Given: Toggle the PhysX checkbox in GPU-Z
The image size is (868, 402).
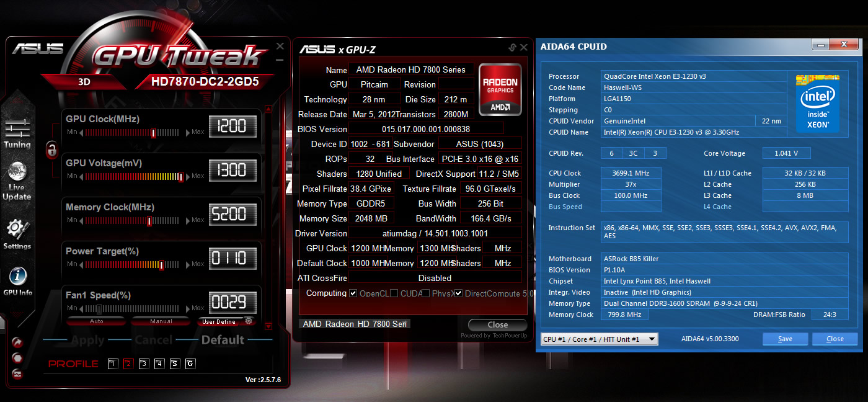Looking at the screenshot, I should point(426,293).
